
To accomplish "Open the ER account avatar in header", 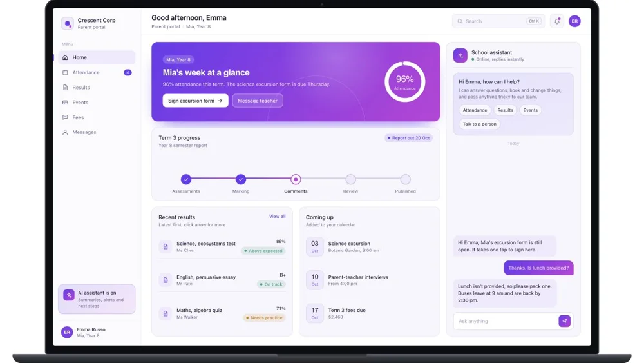I will (x=574, y=21).
